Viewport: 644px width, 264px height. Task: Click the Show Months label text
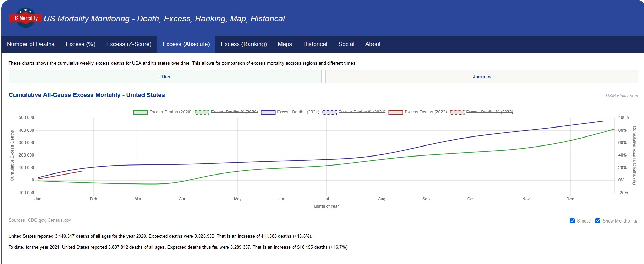[x=616, y=221]
